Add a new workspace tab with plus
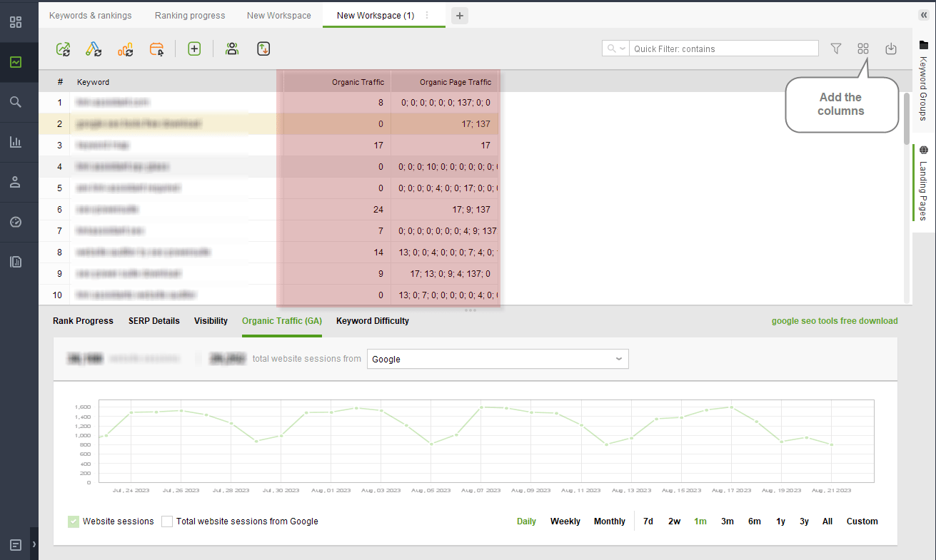The image size is (936, 560). click(460, 16)
